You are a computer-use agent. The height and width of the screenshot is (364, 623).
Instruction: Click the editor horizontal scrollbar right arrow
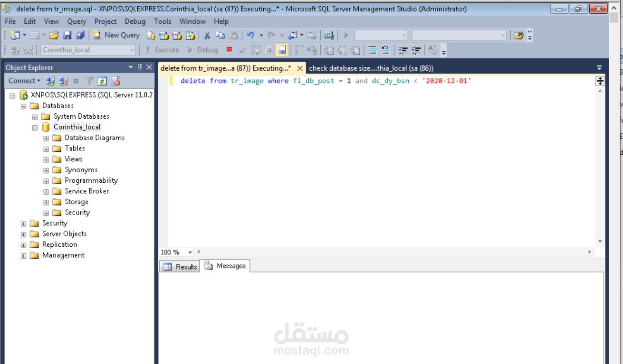(590, 252)
